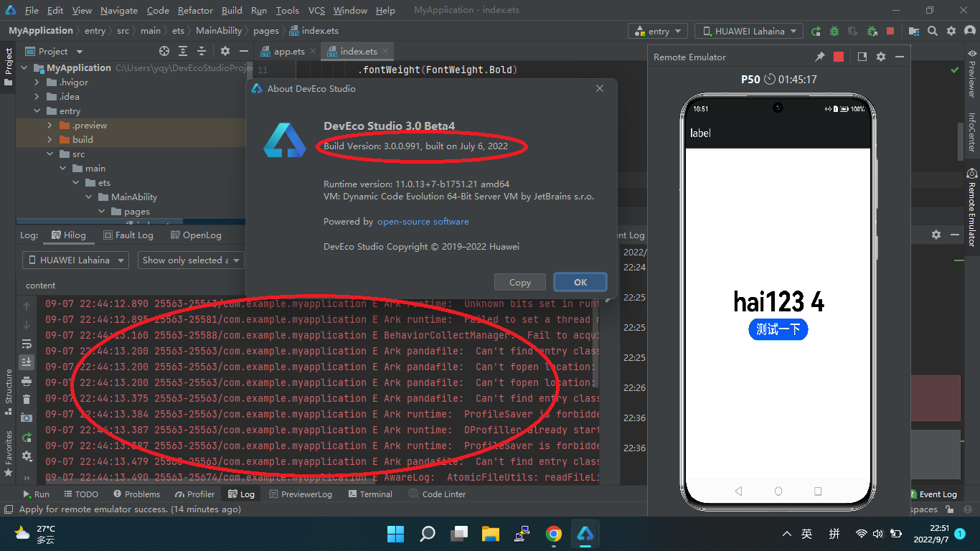The width and height of the screenshot is (980, 551).
Task: Expand the .hvigor folder
Action: point(37,83)
